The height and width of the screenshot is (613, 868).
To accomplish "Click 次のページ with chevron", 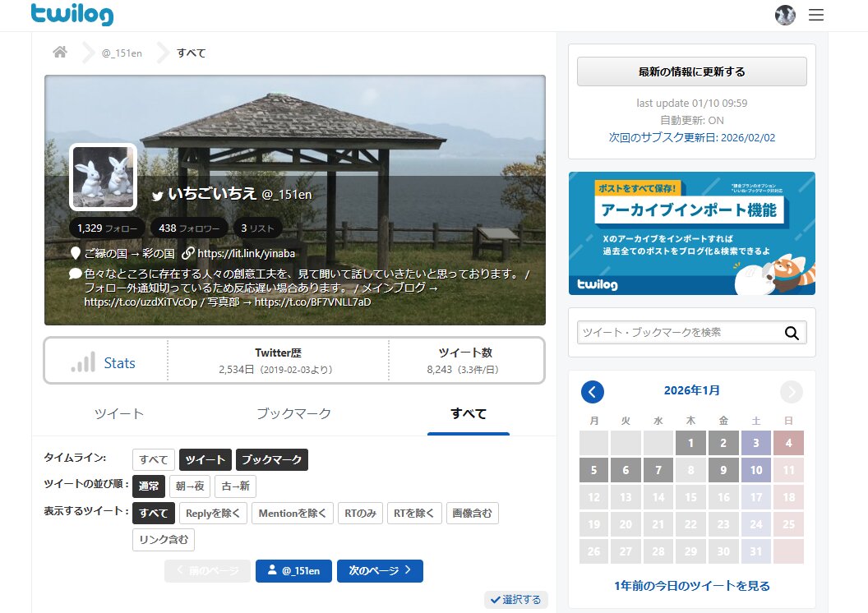I will point(380,571).
